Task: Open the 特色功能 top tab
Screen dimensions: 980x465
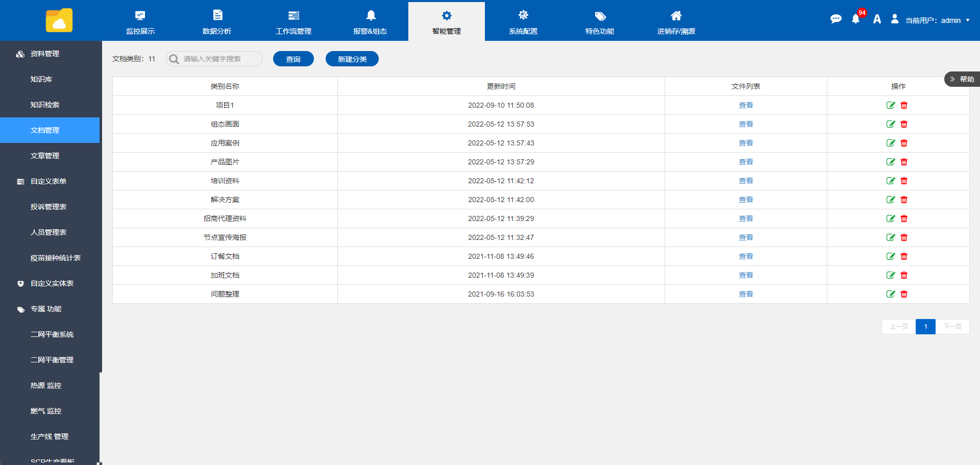Action: (600, 21)
